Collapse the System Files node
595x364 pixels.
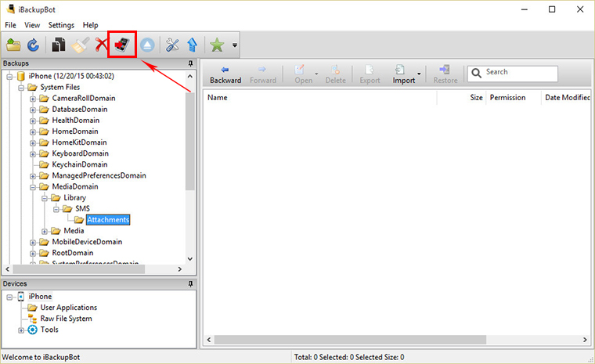click(x=21, y=88)
